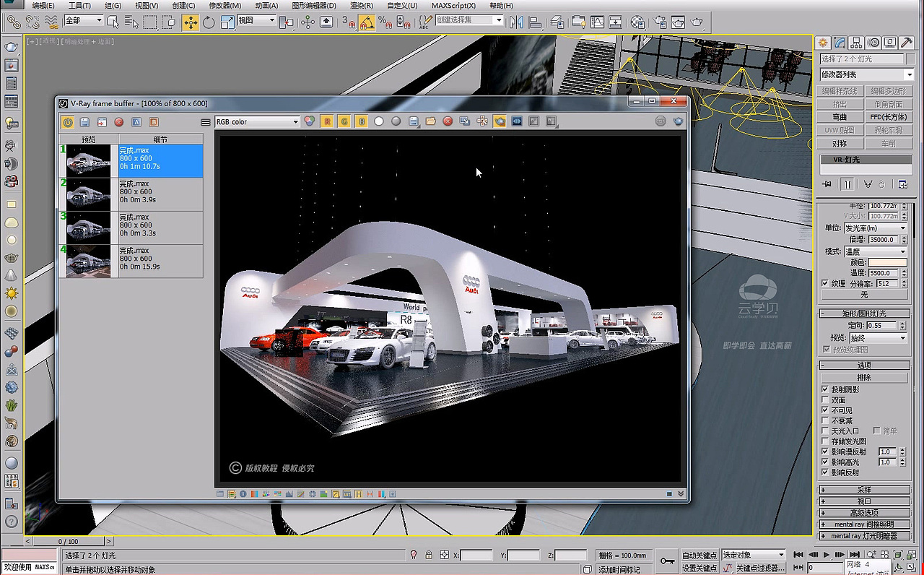Show the green channel in V-Ray frame buffer

point(344,121)
